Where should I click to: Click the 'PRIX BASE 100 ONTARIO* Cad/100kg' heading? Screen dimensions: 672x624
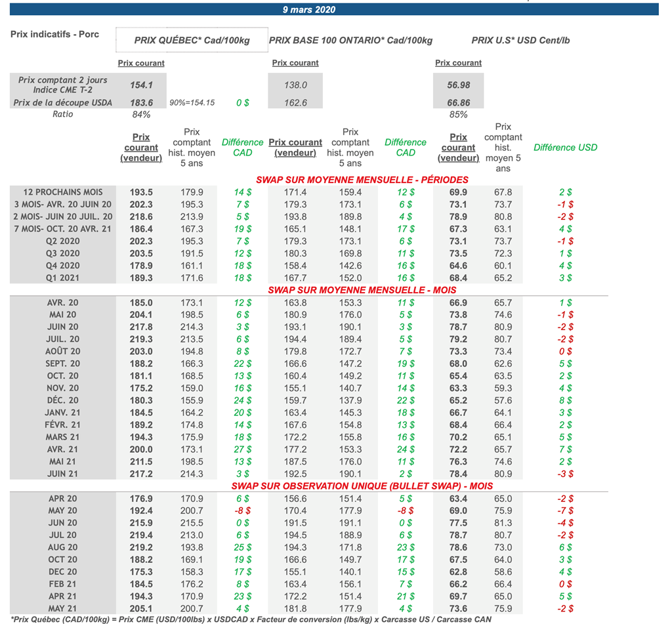click(350, 40)
